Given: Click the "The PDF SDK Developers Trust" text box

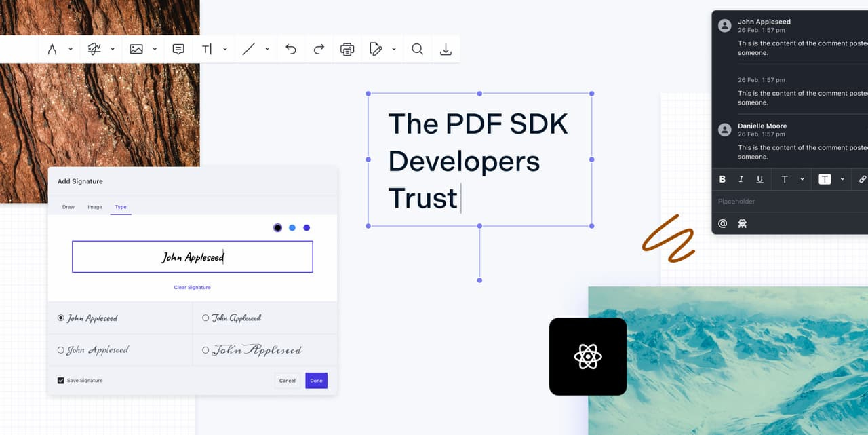Looking at the screenshot, I should (480, 159).
